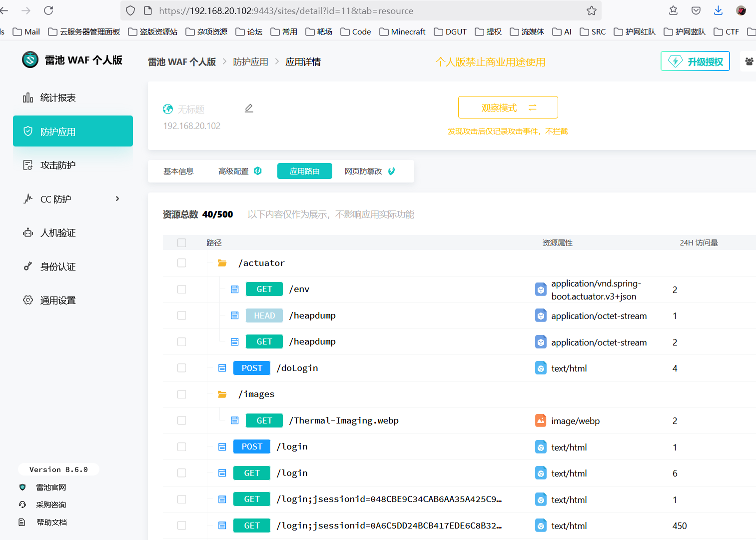Click the /images folder icon
The image size is (756, 540).
[x=222, y=394]
